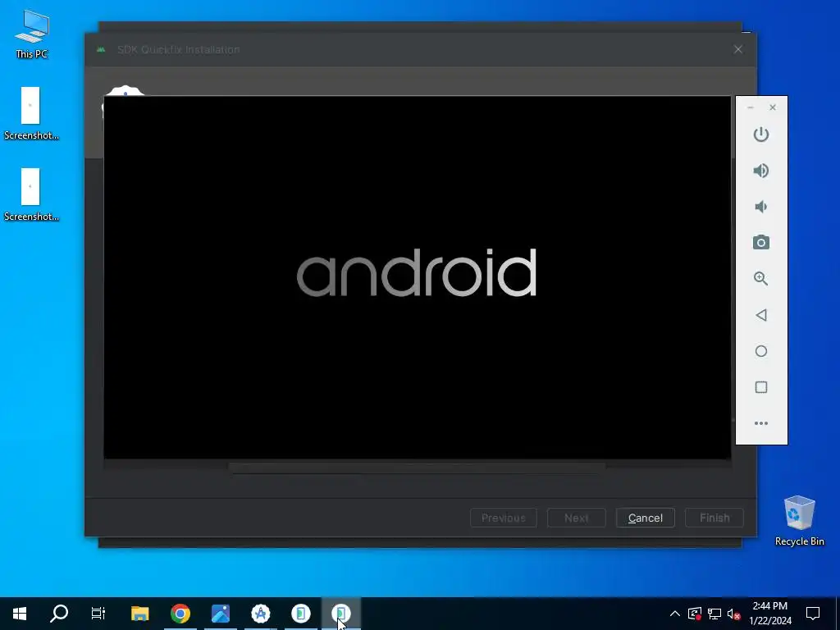840x630 pixels.
Task: Select the This PC desktop icon
Action: (32, 34)
